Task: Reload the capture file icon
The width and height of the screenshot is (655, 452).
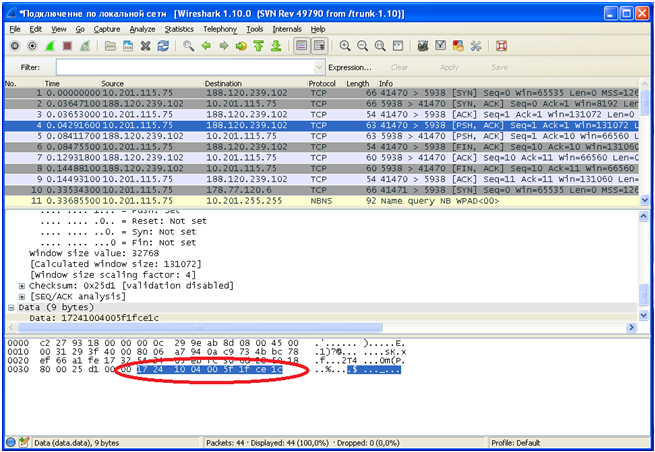Action: [163, 46]
